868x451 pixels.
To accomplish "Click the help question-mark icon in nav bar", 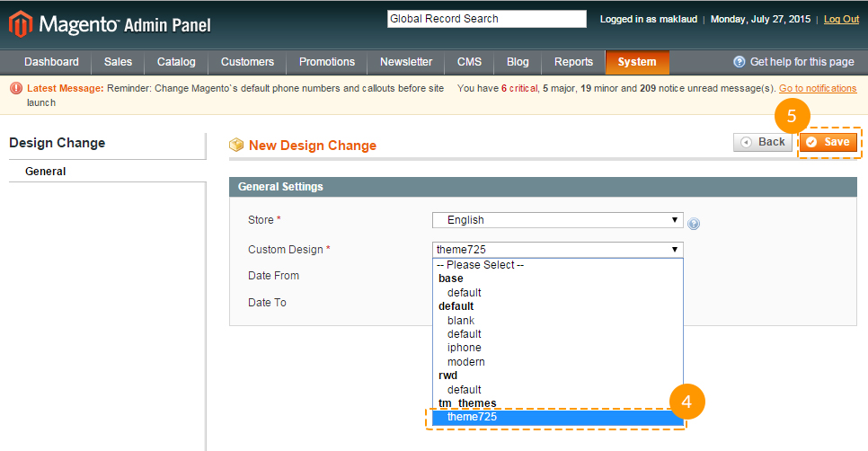I will (x=739, y=62).
